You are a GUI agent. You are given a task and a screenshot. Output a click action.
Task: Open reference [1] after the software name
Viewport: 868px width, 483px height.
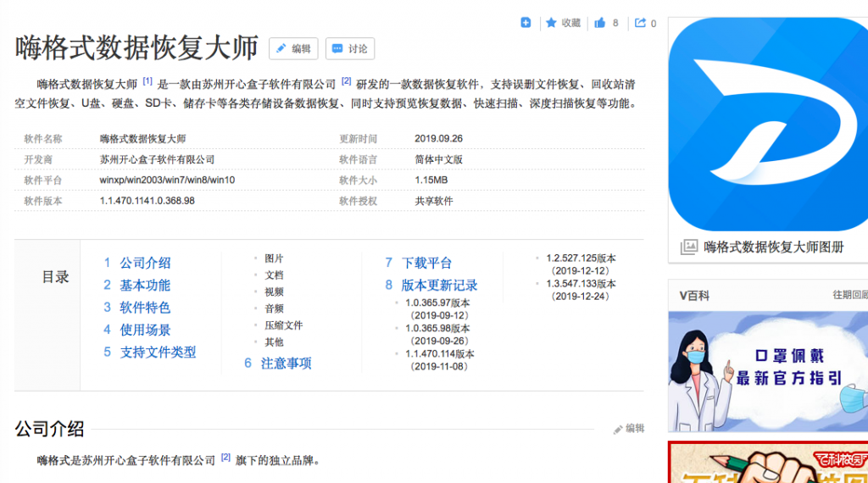(147, 81)
